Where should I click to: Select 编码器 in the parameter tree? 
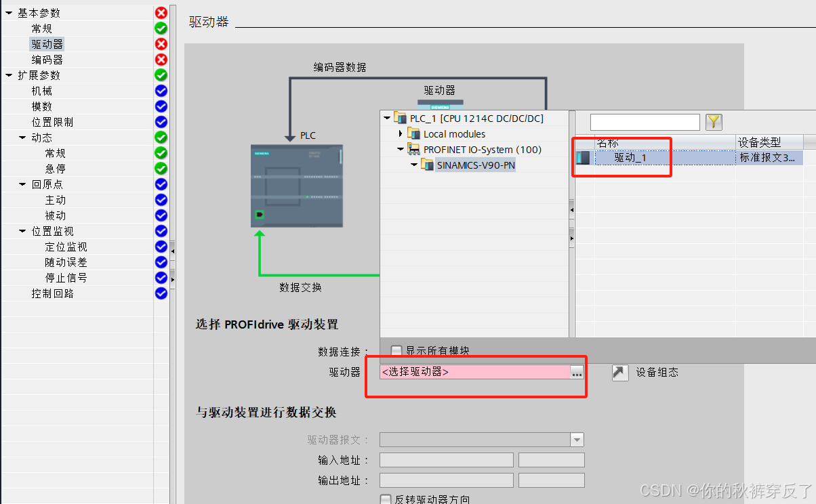click(x=47, y=60)
